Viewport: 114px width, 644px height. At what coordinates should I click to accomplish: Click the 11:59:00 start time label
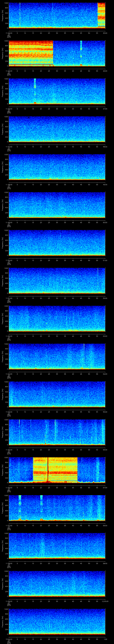(x=9, y=601)
